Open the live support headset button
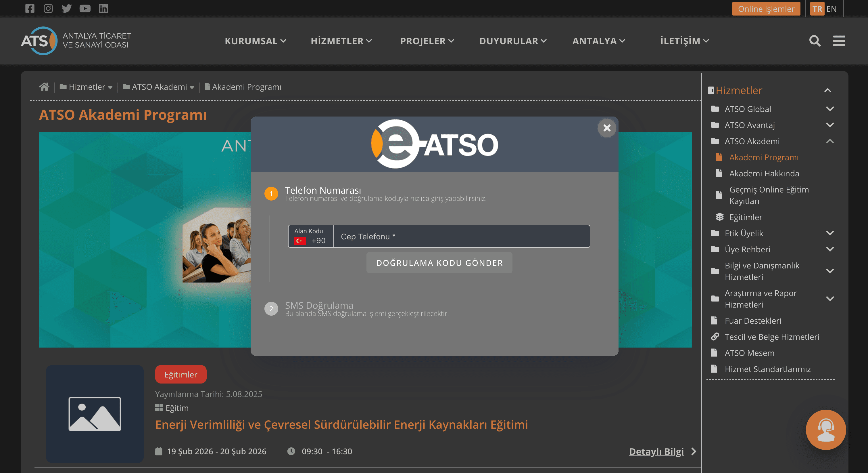 [x=825, y=430]
